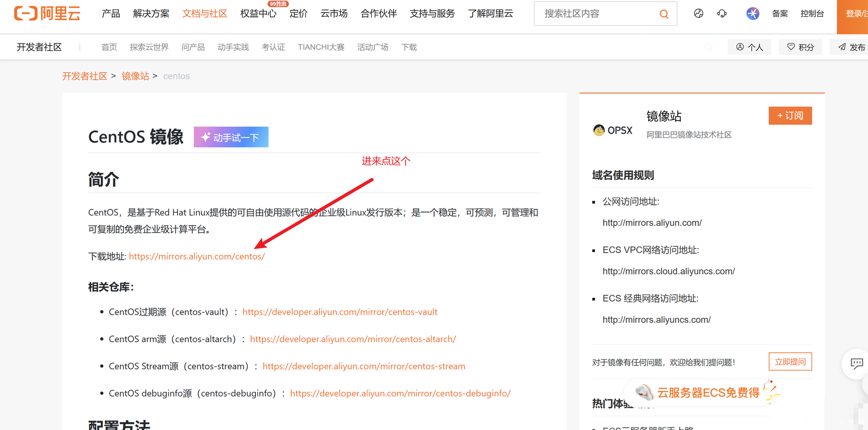Open the centos-vault mirror link

pos(340,312)
